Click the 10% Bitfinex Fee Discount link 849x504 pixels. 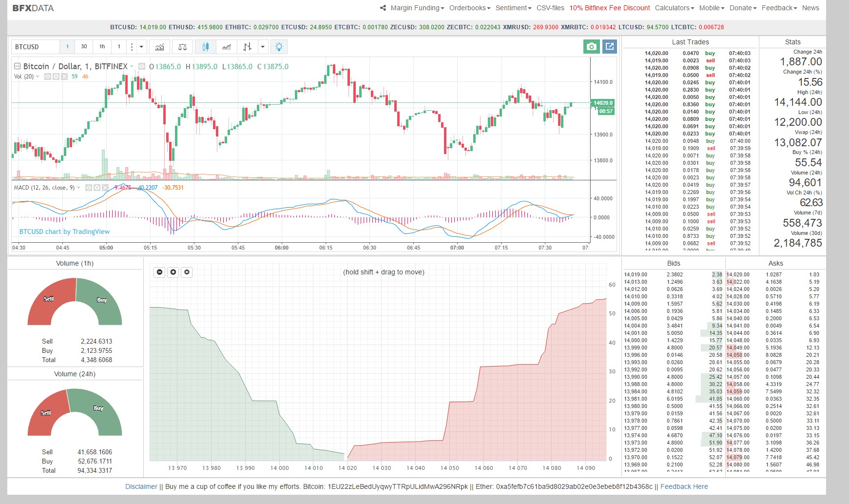pyautogui.click(x=609, y=8)
